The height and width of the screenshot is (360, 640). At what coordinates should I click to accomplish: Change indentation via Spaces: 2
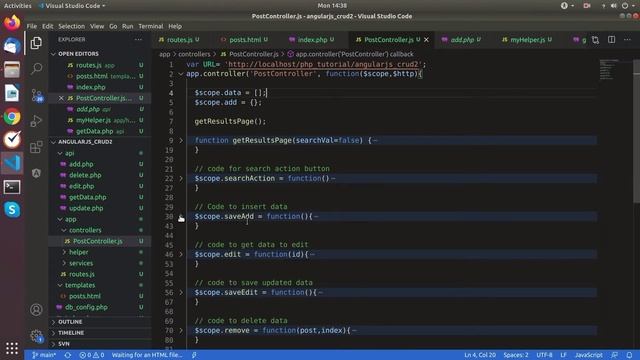(516, 355)
